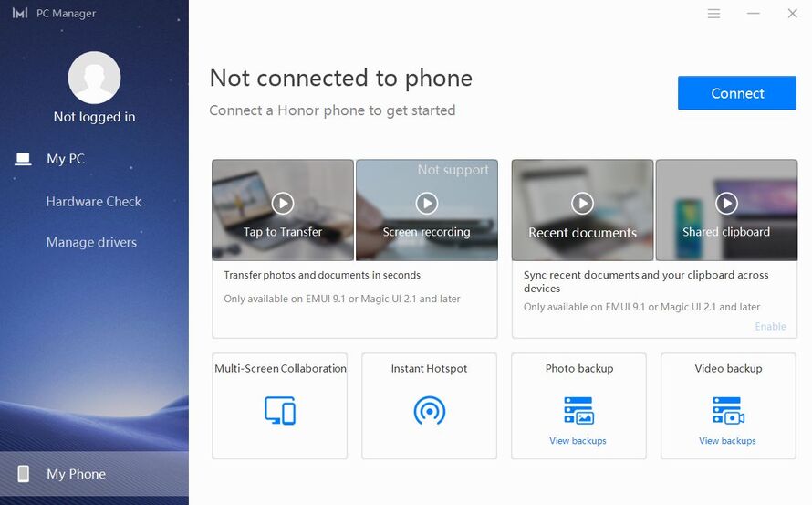The image size is (812, 505).
Task: Play the Screen recording video
Action: pos(427,204)
